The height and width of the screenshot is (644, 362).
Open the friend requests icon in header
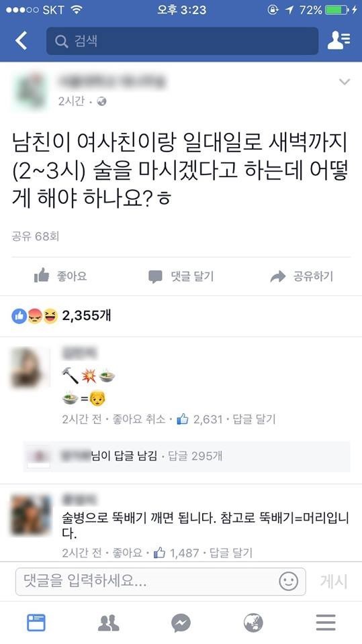(x=338, y=41)
